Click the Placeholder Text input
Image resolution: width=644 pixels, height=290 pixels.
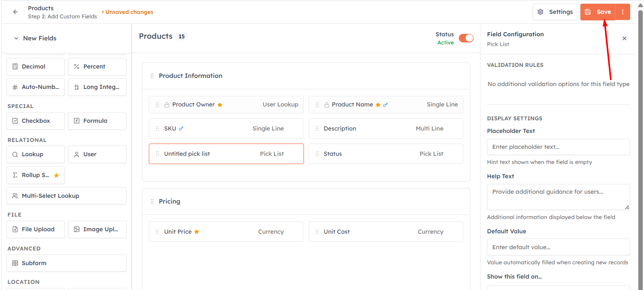click(x=558, y=147)
